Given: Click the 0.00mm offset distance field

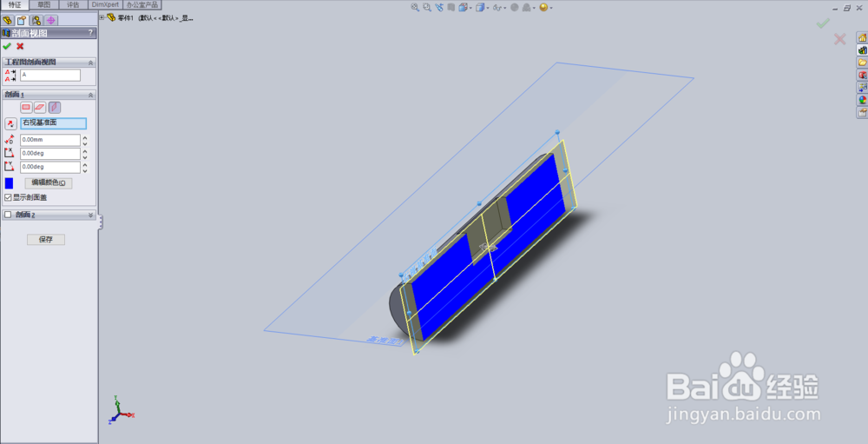Looking at the screenshot, I should click(x=50, y=140).
